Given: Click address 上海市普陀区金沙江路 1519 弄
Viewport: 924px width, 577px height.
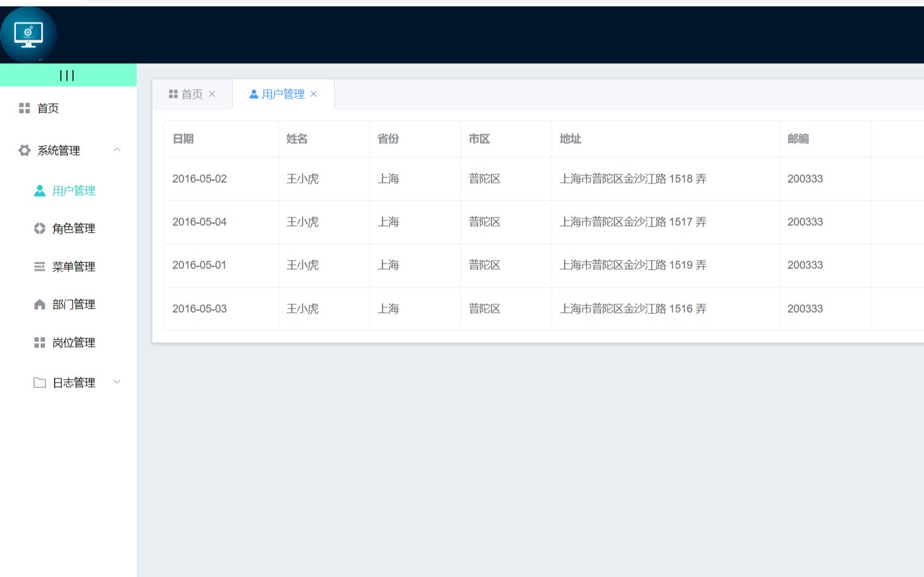Looking at the screenshot, I should tap(633, 265).
